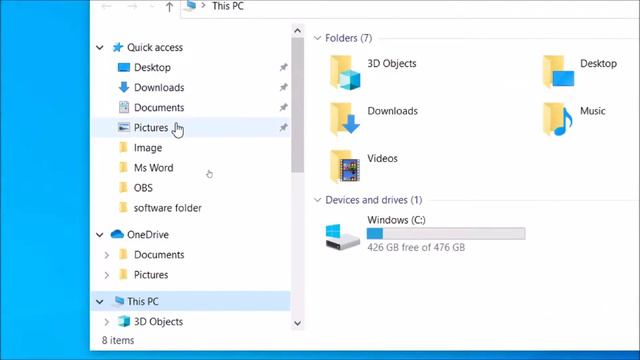This screenshot has height=360, width=640.
Task: Click the '8 items' status bar text
Action: coord(118,340)
